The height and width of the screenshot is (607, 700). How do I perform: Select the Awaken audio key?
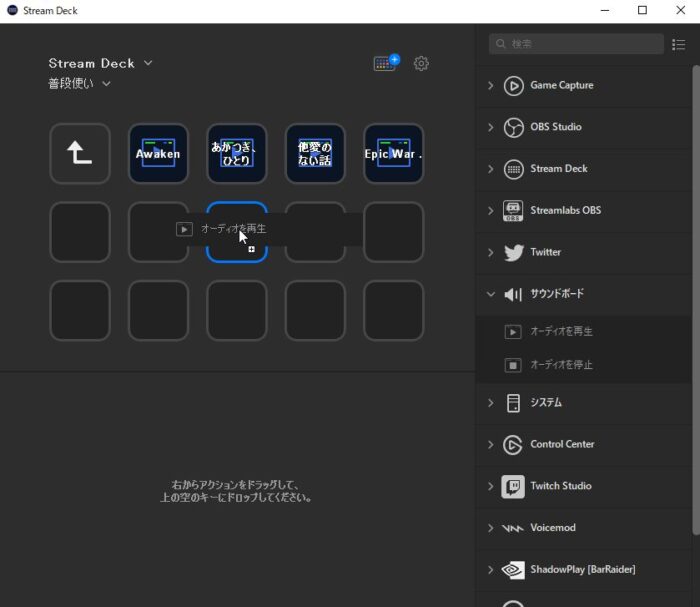[158, 154]
